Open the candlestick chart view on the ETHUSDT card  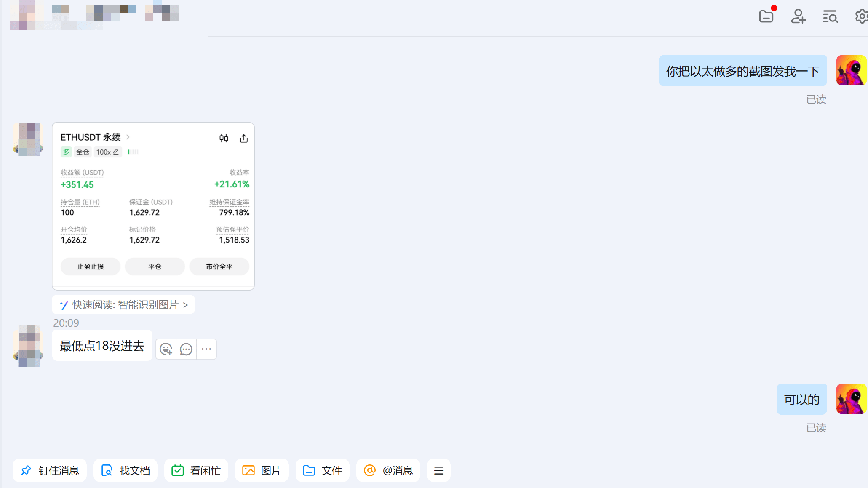[x=224, y=138]
